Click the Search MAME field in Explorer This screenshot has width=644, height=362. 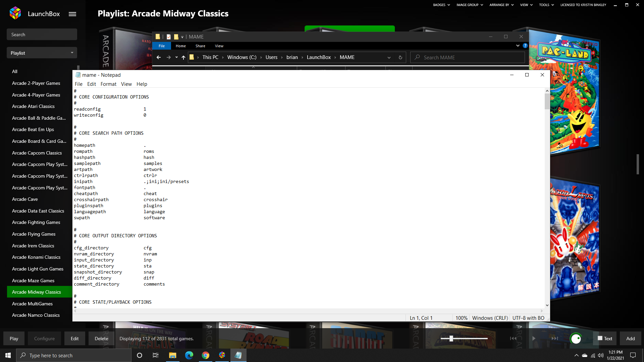[x=468, y=57]
